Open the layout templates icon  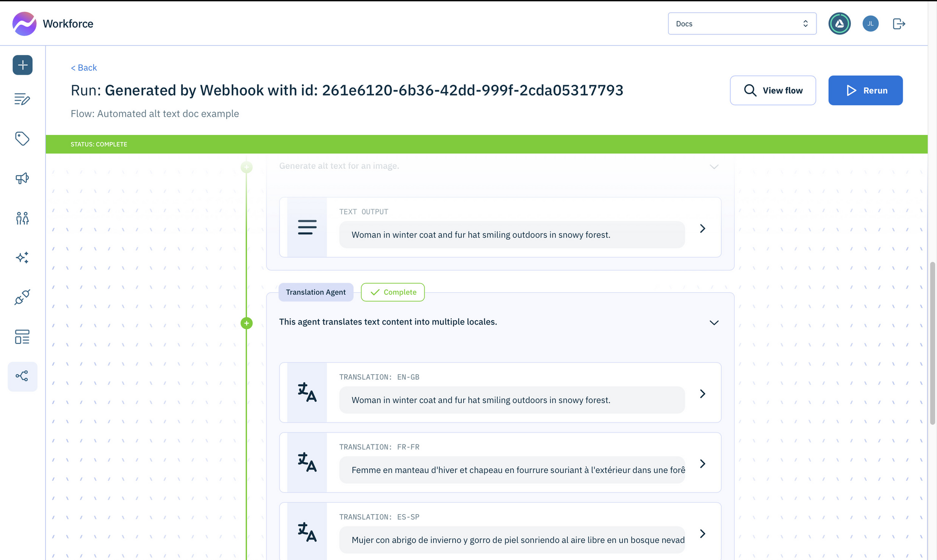(x=22, y=337)
